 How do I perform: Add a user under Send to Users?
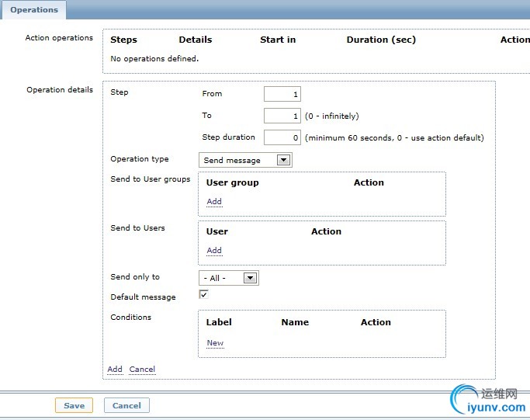[x=214, y=251]
